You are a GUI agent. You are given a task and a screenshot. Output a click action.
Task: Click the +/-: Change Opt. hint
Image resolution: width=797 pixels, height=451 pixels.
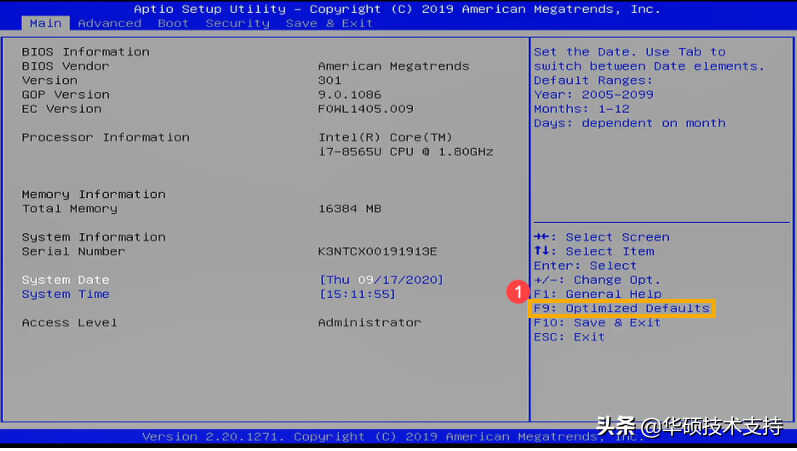597,280
